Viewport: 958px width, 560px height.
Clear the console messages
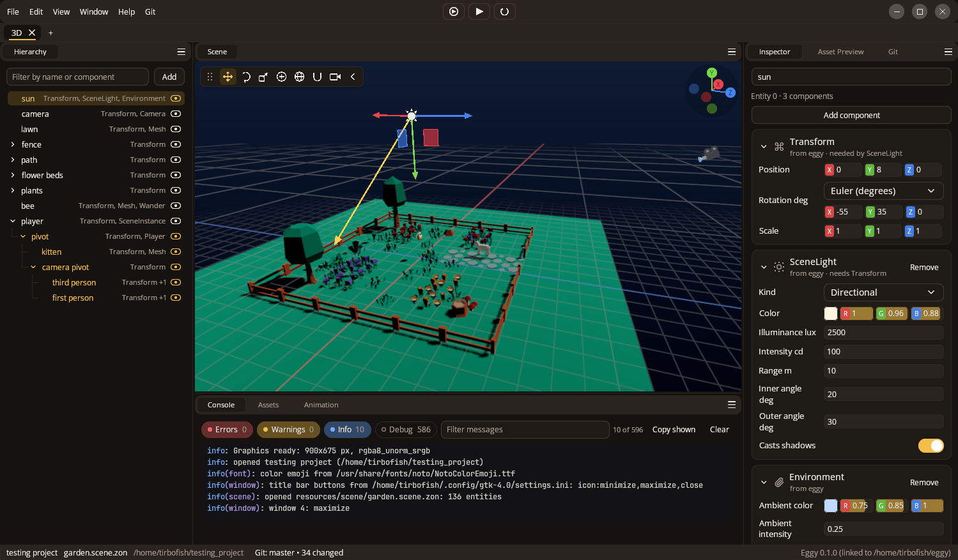(719, 429)
